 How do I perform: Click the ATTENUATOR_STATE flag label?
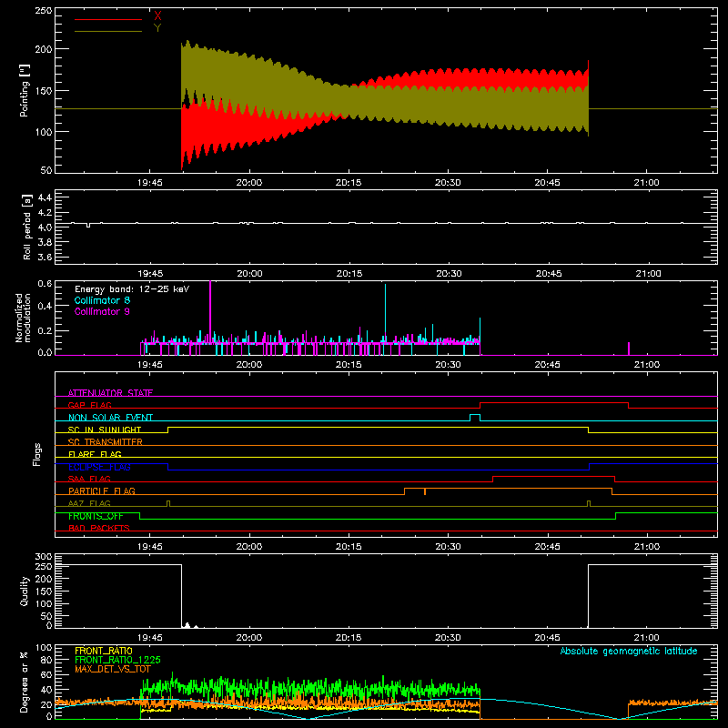(x=110, y=393)
